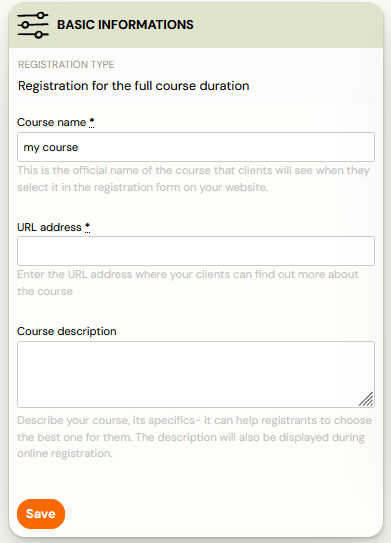Click into the URL address field
391x543 pixels.
coord(196,251)
